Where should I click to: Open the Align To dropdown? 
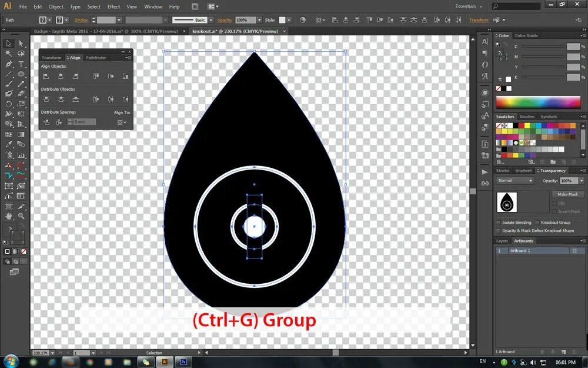pos(121,122)
